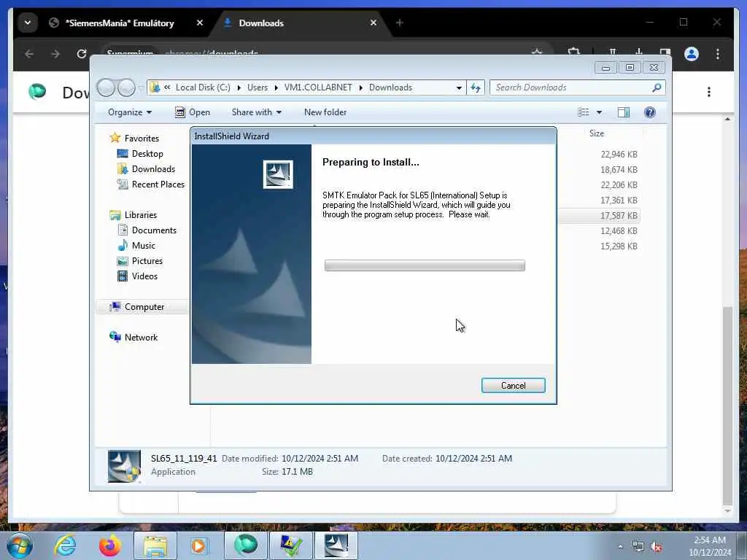Select Computer in navigation pane
Screen dimensions: 747x560
(x=144, y=307)
